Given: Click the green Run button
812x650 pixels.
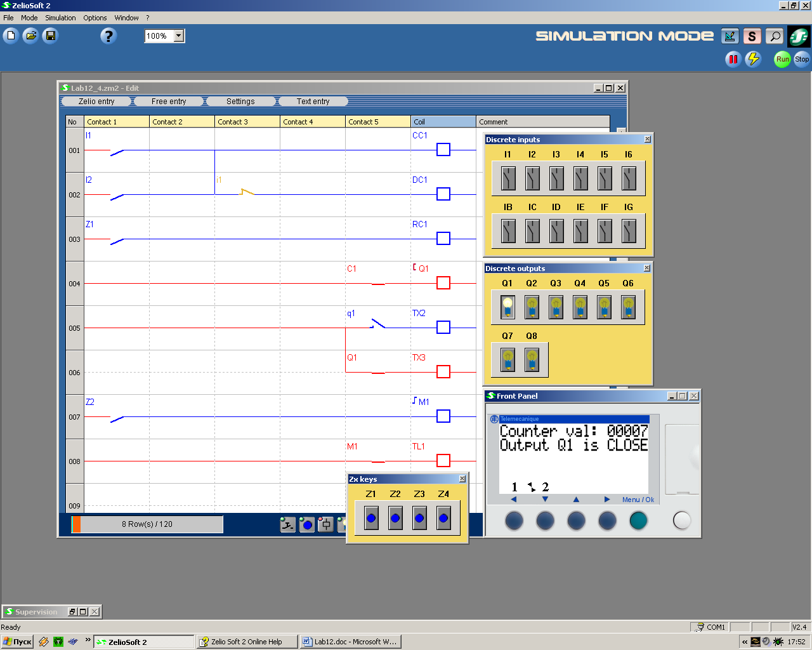Looking at the screenshot, I should pos(783,59).
